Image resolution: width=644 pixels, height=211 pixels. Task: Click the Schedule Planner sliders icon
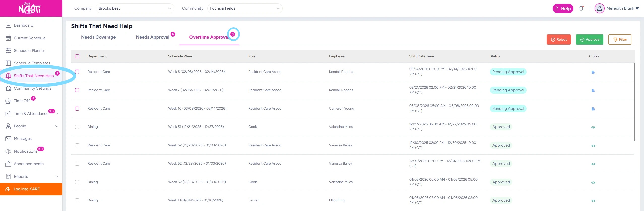tap(8, 51)
